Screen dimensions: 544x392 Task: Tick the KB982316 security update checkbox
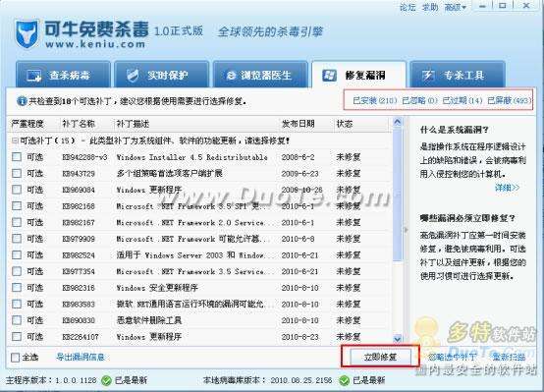17,288
